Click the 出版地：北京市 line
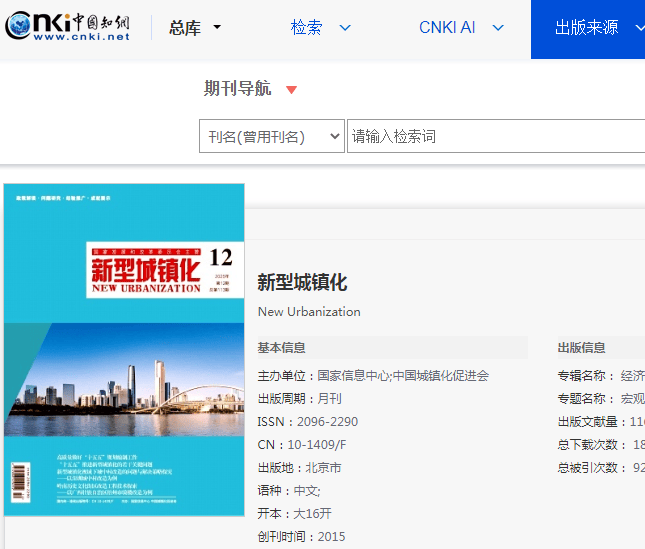 299,468
